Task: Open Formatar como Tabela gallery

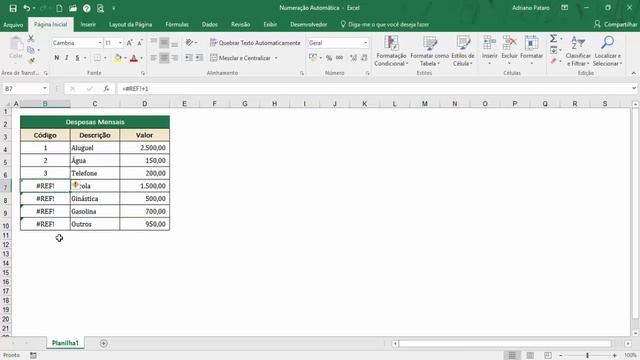Action: tap(429, 51)
